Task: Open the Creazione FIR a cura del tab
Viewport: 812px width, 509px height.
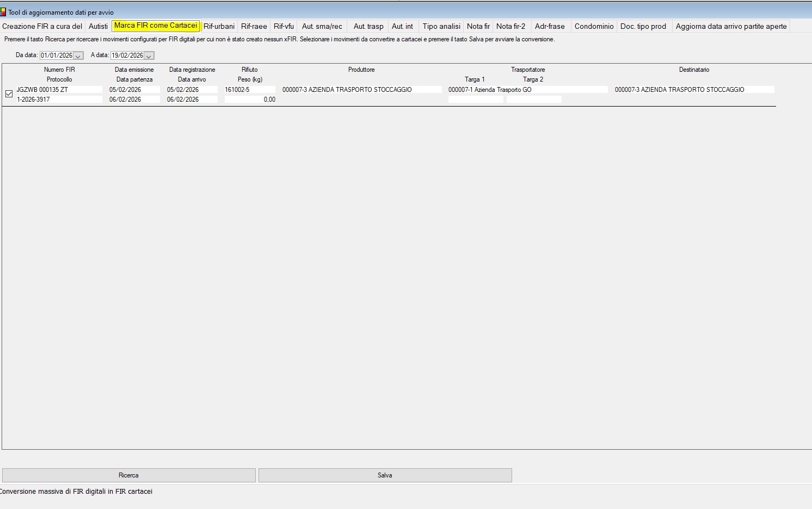Action: (42, 26)
